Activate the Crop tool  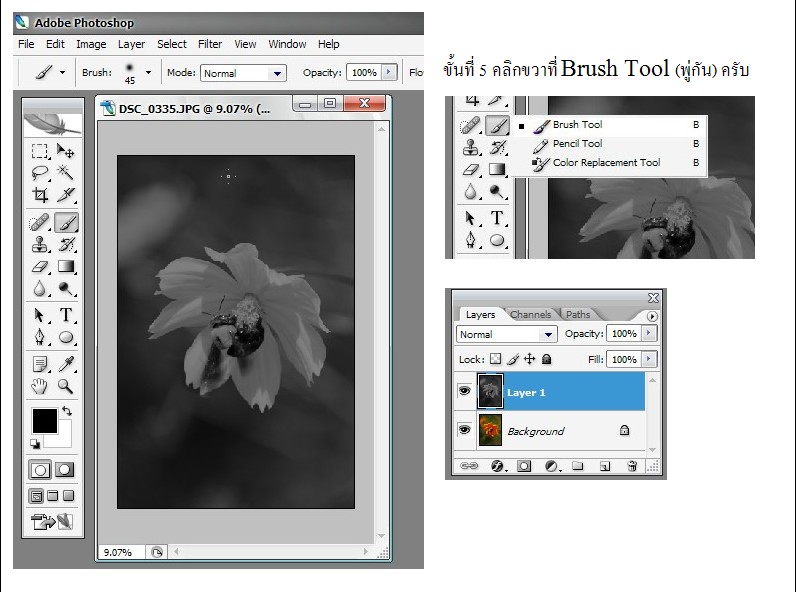(40, 194)
